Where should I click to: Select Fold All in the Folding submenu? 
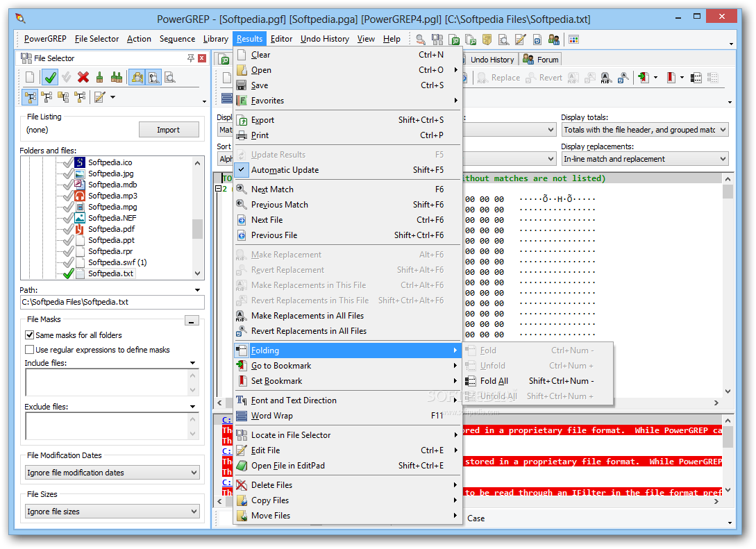click(537, 381)
